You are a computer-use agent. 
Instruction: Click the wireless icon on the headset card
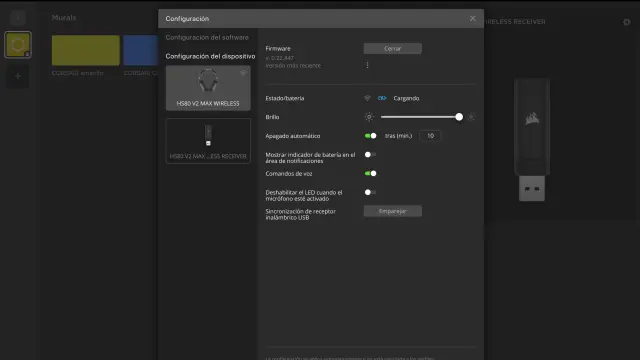click(243, 73)
